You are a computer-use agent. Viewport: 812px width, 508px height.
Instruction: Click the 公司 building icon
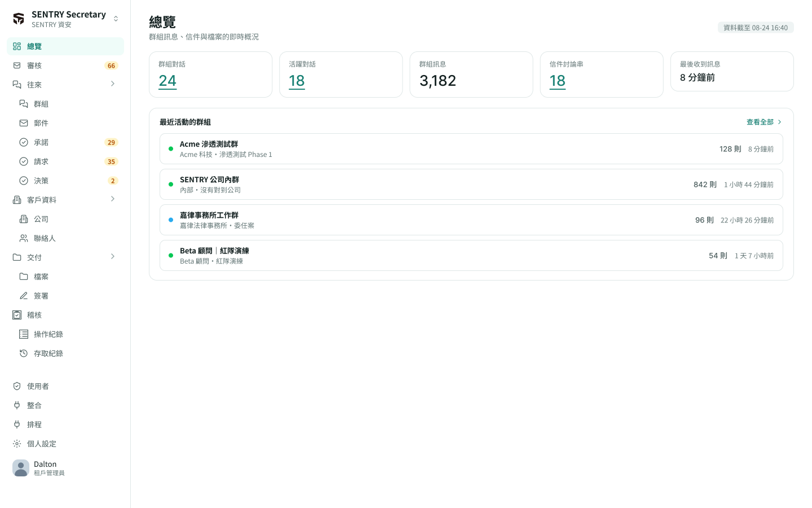(24, 219)
